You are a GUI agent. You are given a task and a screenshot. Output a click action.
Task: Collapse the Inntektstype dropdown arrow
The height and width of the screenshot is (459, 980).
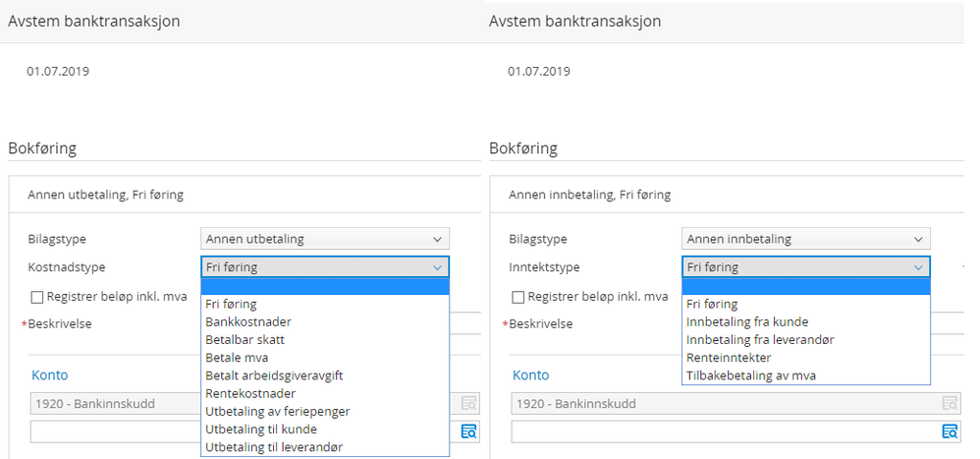coord(918,267)
